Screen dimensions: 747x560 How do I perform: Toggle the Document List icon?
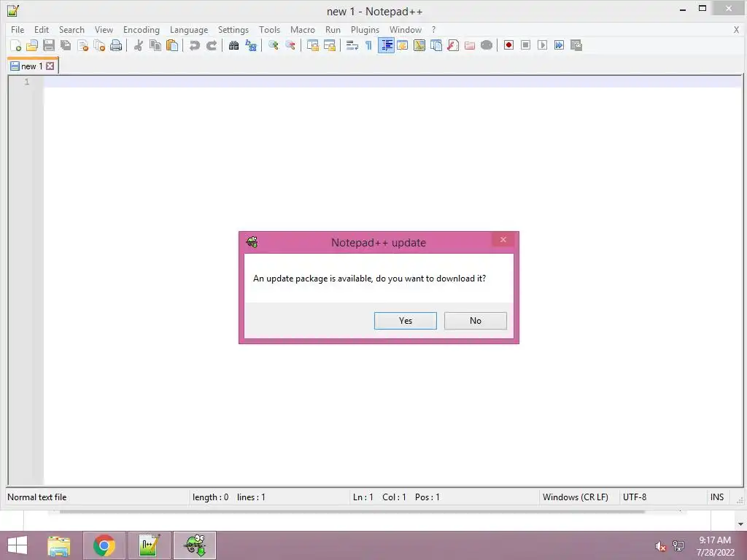[436, 45]
